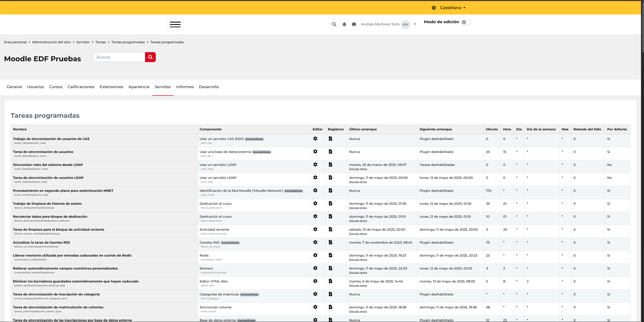Run the Redis TTL task now
The width and height of the screenshot is (644, 322).
tap(358, 260)
